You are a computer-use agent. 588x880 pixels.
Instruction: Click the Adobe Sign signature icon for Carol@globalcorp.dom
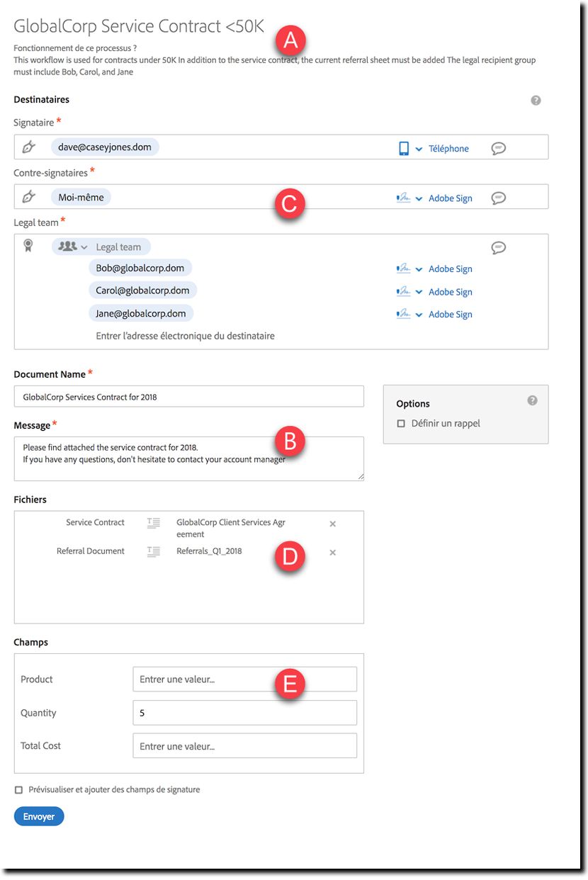[x=403, y=291]
